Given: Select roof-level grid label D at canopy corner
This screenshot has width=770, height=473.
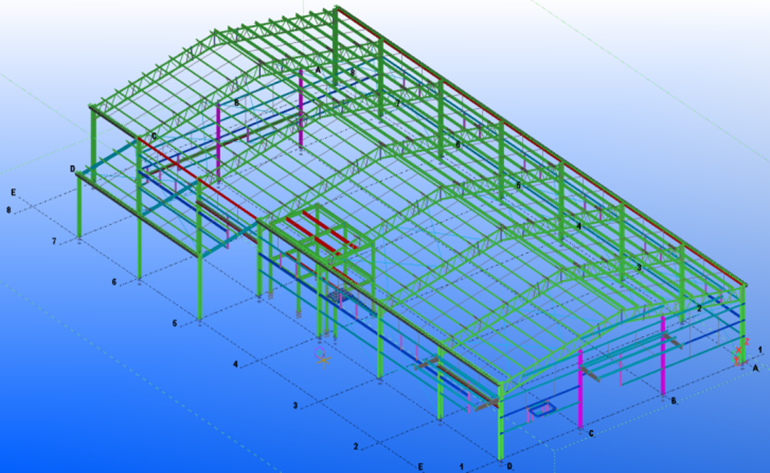Looking at the screenshot, I should 73,168.
